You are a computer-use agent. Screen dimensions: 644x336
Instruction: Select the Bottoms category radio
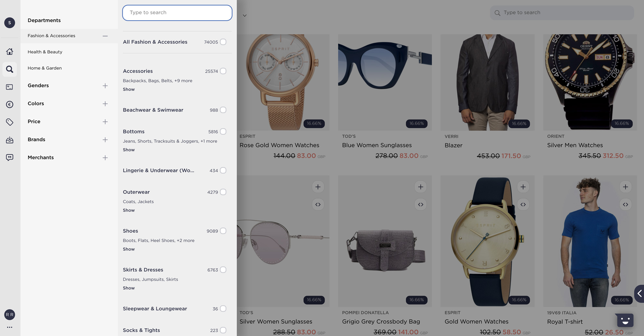[223, 132]
